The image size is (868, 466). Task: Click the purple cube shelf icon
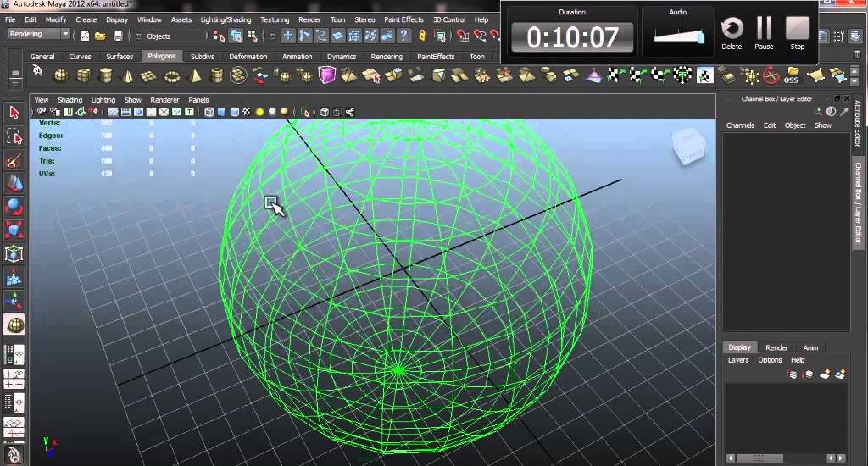point(326,75)
